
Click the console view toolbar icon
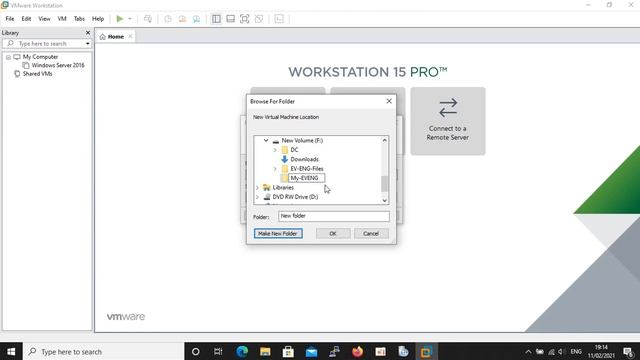pyautogui.click(x=279, y=19)
